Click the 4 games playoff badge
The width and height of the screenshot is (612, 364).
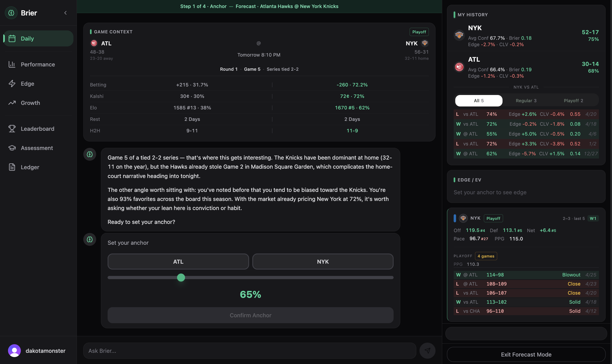pos(486,256)
